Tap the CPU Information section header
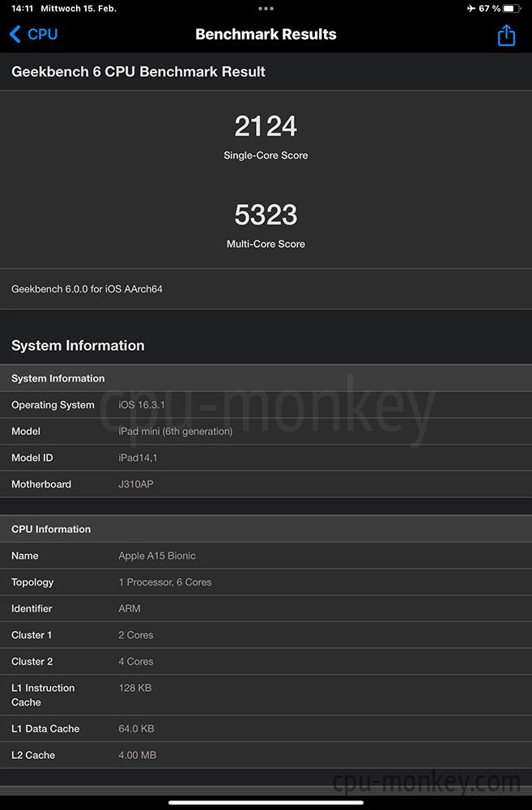 tap(266, 529)
